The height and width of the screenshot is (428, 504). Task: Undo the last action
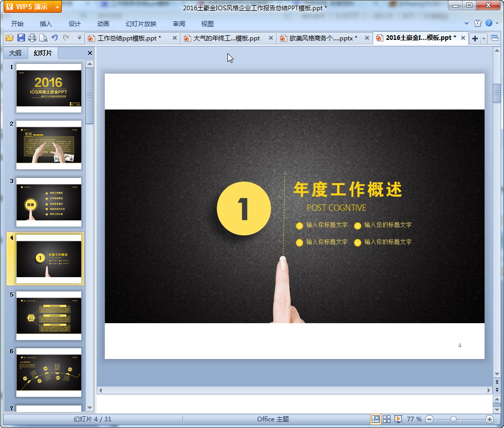[55, 38]
